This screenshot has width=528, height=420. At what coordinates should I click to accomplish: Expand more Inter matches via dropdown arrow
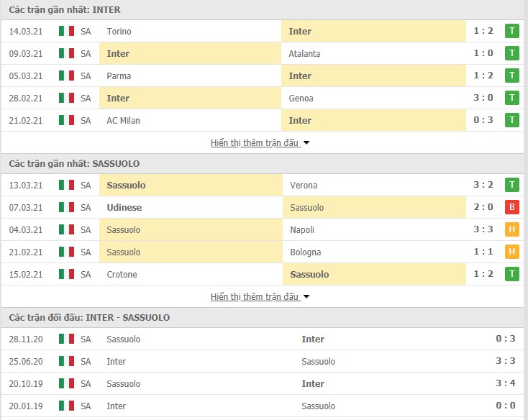[306, 143]
